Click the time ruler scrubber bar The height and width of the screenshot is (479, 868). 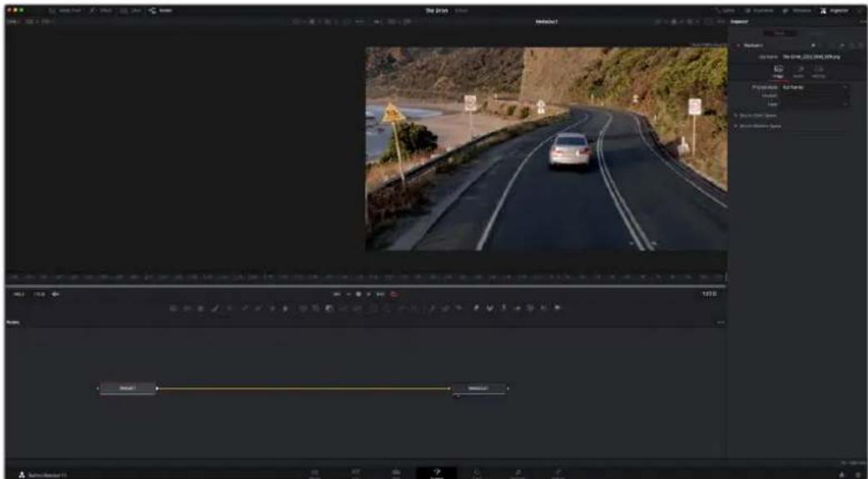click(365, 277)
